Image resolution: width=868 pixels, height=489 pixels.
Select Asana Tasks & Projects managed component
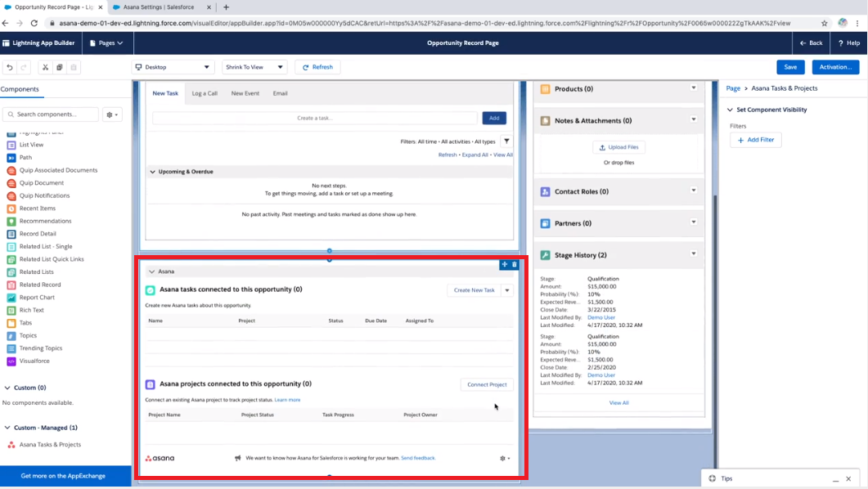coord(50,445)
